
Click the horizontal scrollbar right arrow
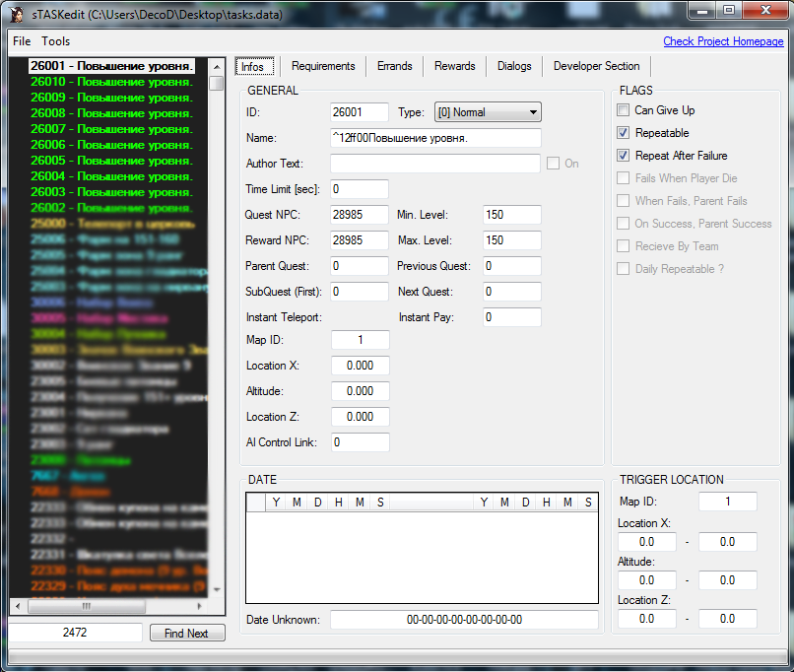pos(201,606)
